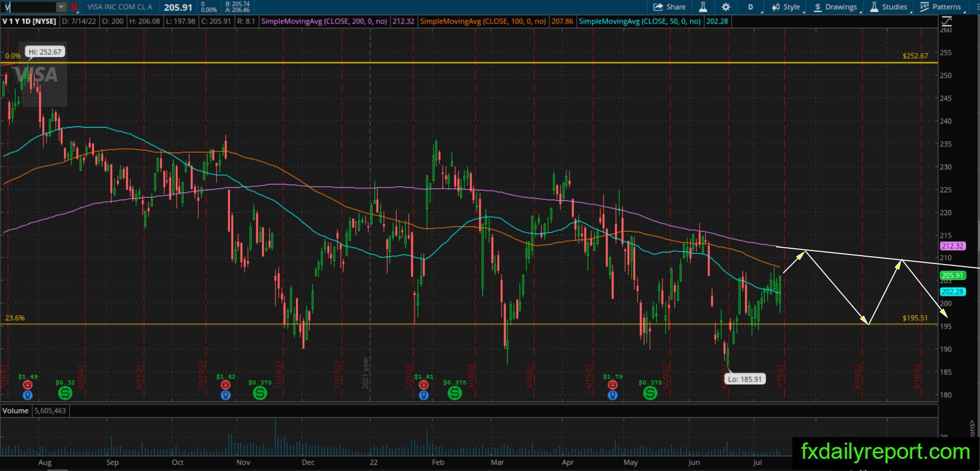The width and height of the screenshot is (980, 471).
Task: Click the 8/20/21 expiration date marker
Action: tap(81, 376)
